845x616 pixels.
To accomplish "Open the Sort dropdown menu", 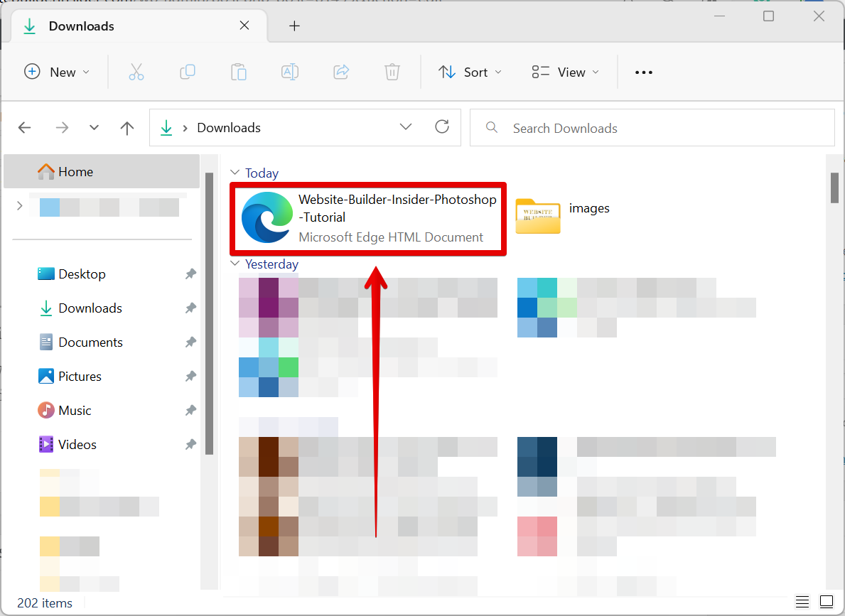I will [470, 72].
